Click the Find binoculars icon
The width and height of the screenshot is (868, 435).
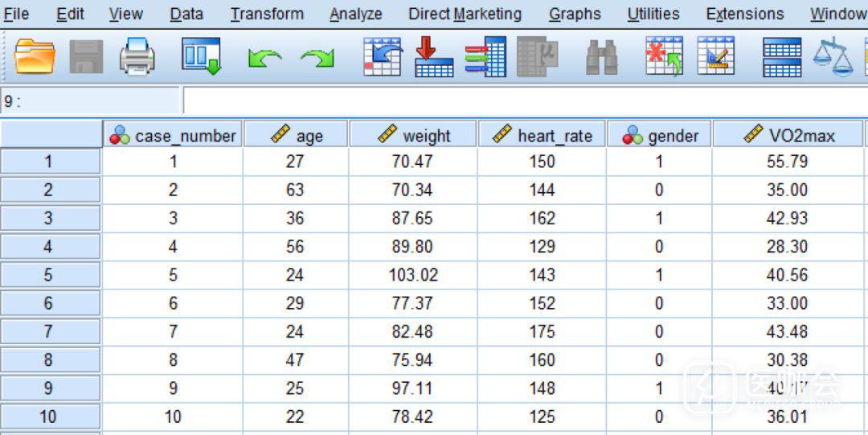tap(601, 57)
